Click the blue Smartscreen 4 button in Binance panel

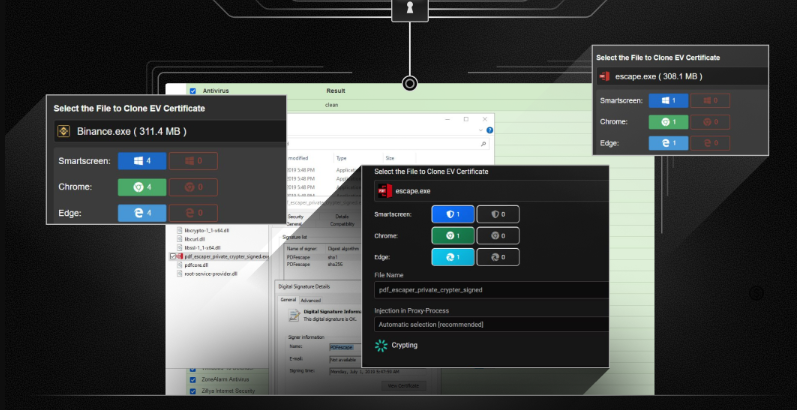(142, 161)
